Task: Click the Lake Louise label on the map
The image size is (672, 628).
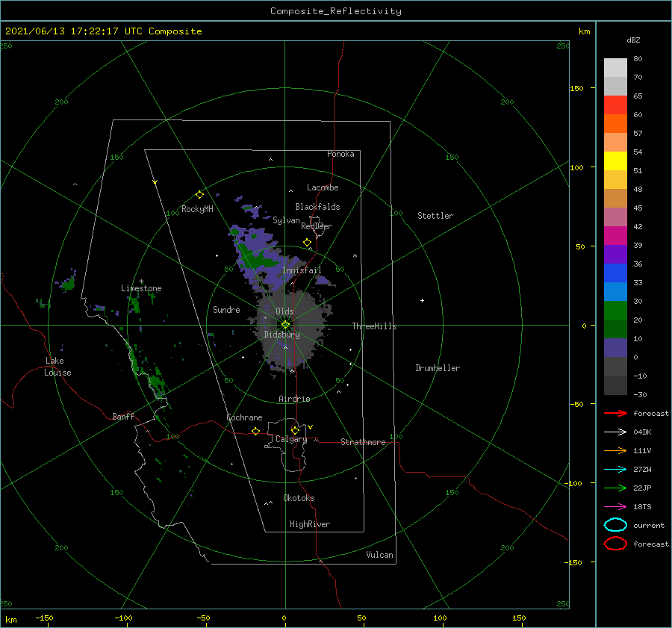Action: [57, 367]
